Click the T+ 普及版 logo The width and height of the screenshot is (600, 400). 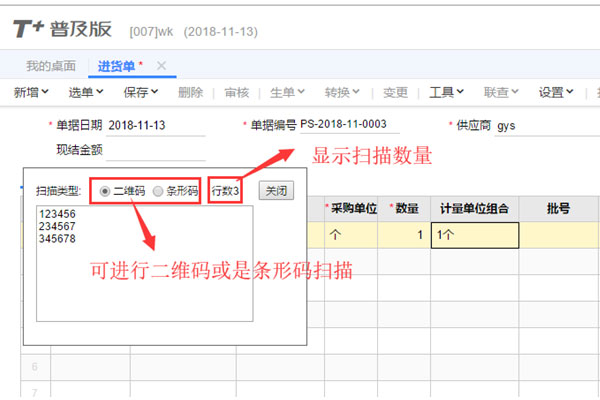(63, 28)
